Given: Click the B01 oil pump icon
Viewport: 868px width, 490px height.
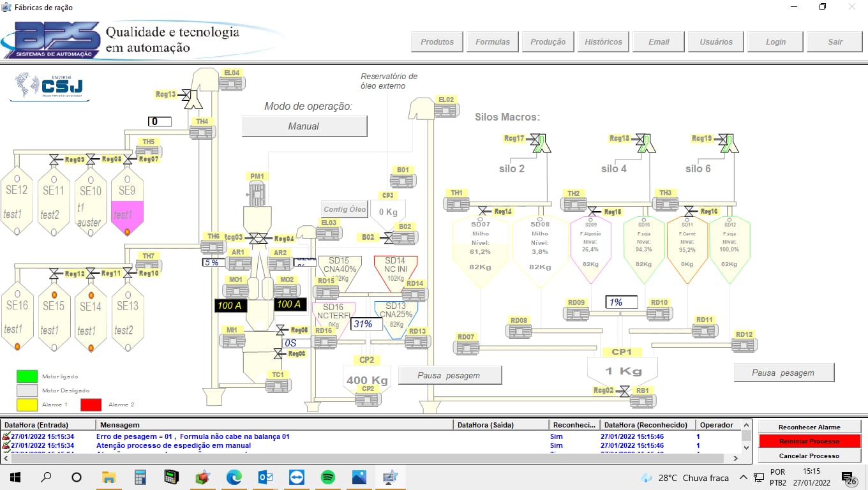Looking at the screenshot, I should pyautogui.click(x=403, y=181).
